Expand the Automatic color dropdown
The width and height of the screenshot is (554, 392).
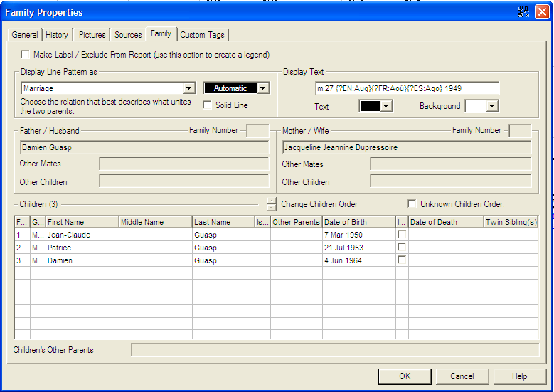point(263,89)
